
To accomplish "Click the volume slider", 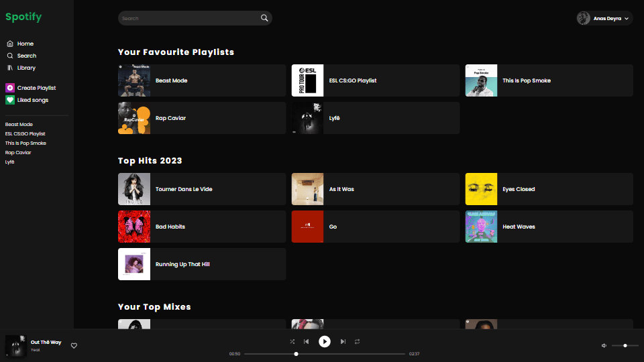I will pos(625,346).
